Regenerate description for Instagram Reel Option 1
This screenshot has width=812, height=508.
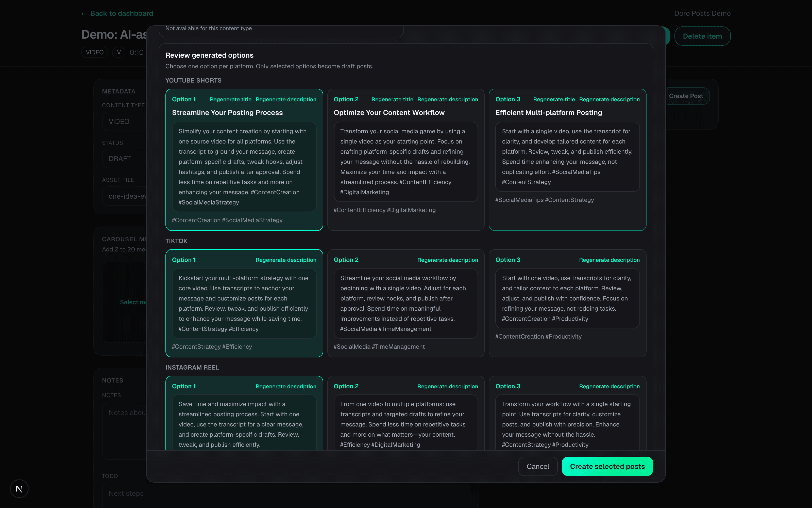point(286,386)
